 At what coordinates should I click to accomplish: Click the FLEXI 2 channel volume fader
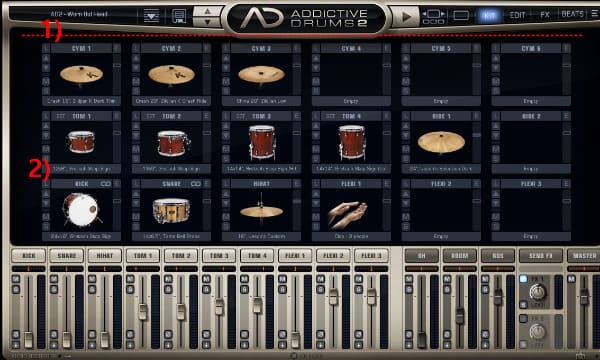coord(333,297)
